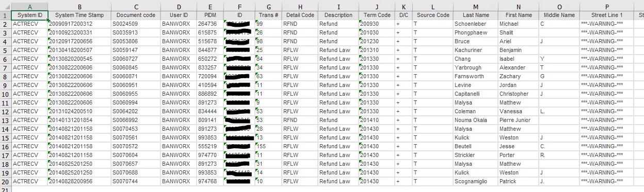Click the Source Code header cell
Screen dimensions: 644x192
pyautogui.click(x=433, y=15)
